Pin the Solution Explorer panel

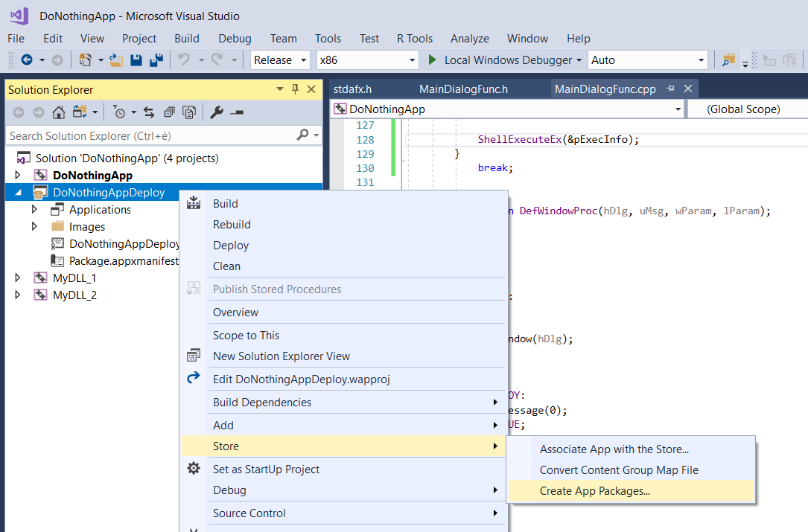click(x=295, y=89)
